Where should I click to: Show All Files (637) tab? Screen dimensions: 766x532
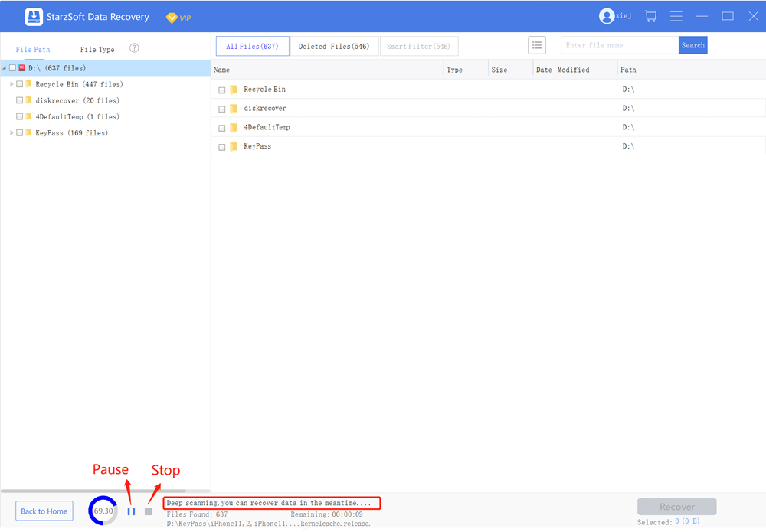(252, 47)
